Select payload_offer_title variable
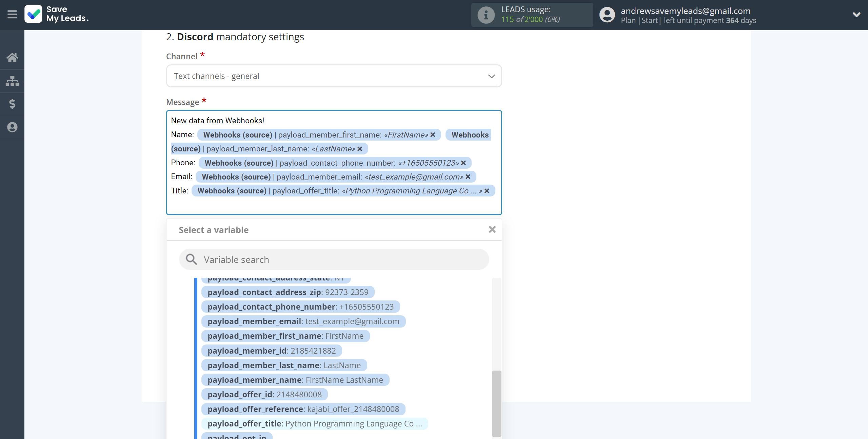 [315, 424]
